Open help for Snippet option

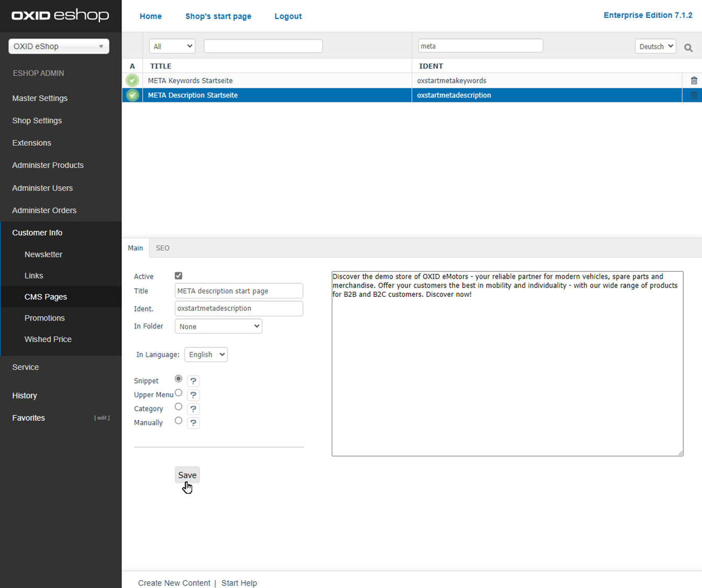point(193,381)
